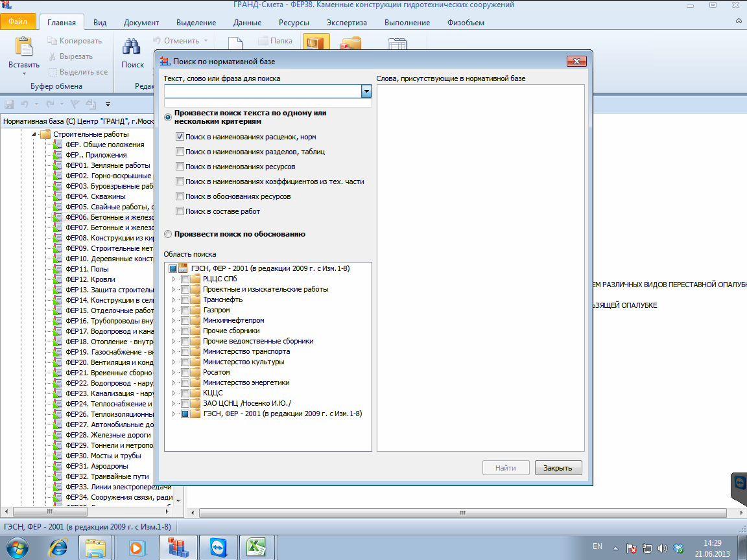
Task: Click the Вставить paste icon
Action: point(24,47)
